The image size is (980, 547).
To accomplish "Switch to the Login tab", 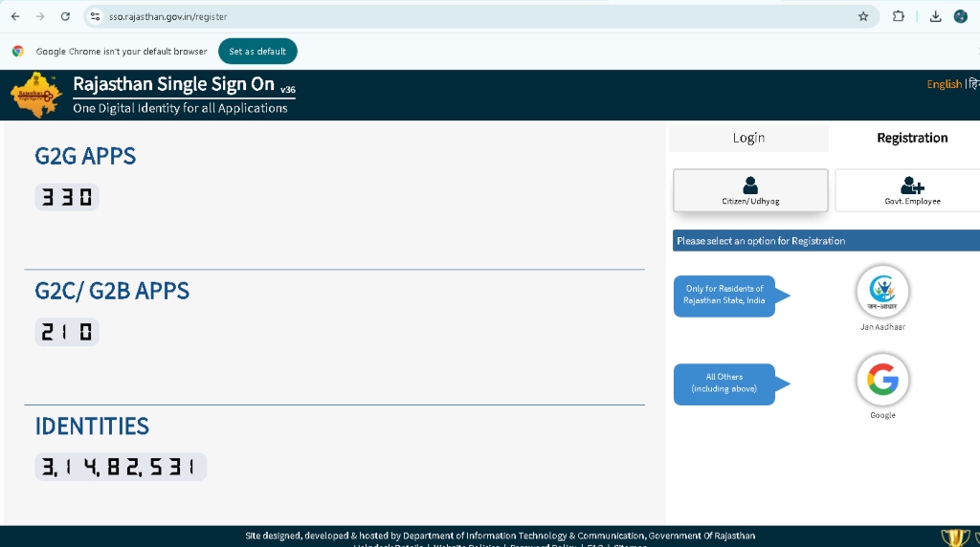I will [748, 138].
